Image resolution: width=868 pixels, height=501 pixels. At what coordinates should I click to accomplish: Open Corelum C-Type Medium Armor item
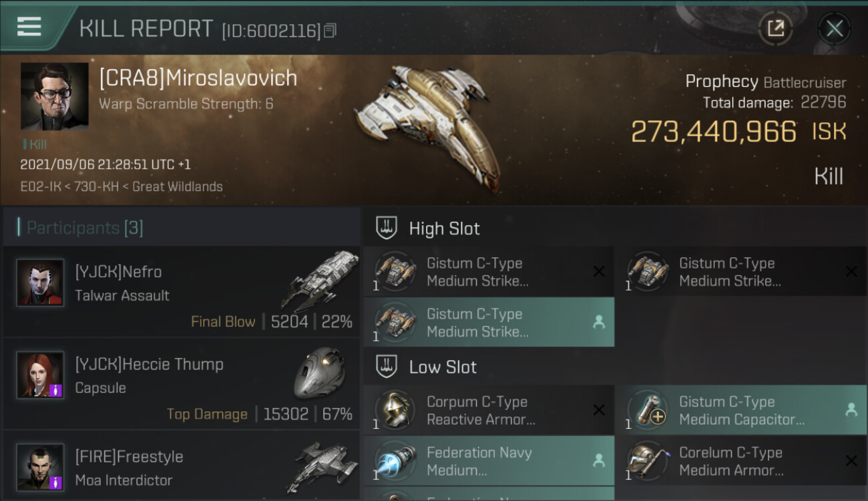[x=740, y=461]
